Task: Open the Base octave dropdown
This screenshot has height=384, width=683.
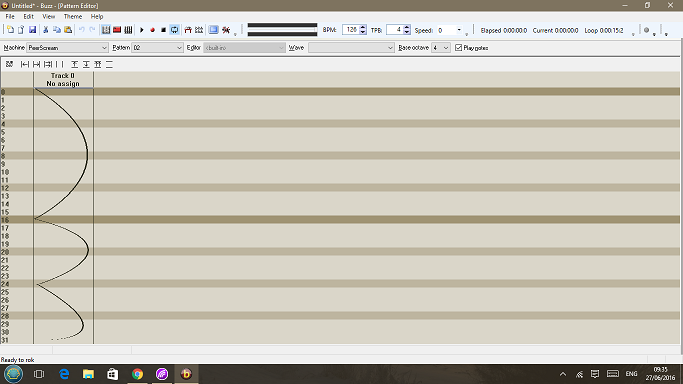Action: click(440, 48)
